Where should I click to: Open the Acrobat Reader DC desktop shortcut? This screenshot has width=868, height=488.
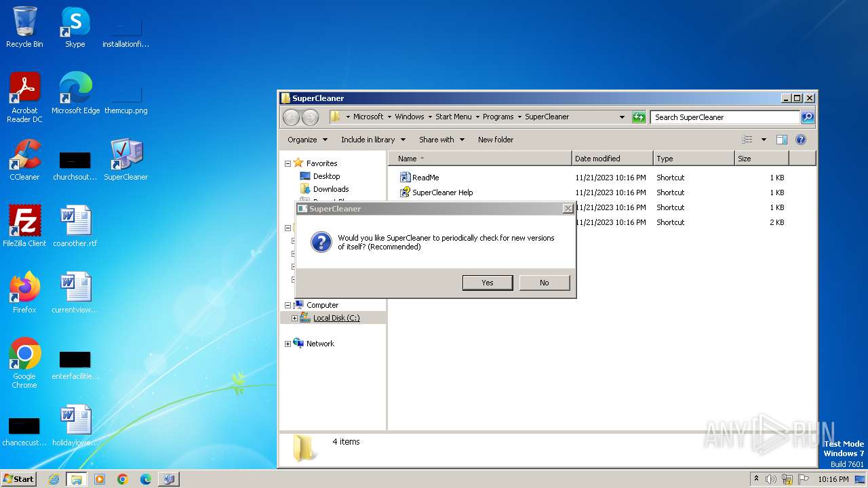(x=24, y=97)
